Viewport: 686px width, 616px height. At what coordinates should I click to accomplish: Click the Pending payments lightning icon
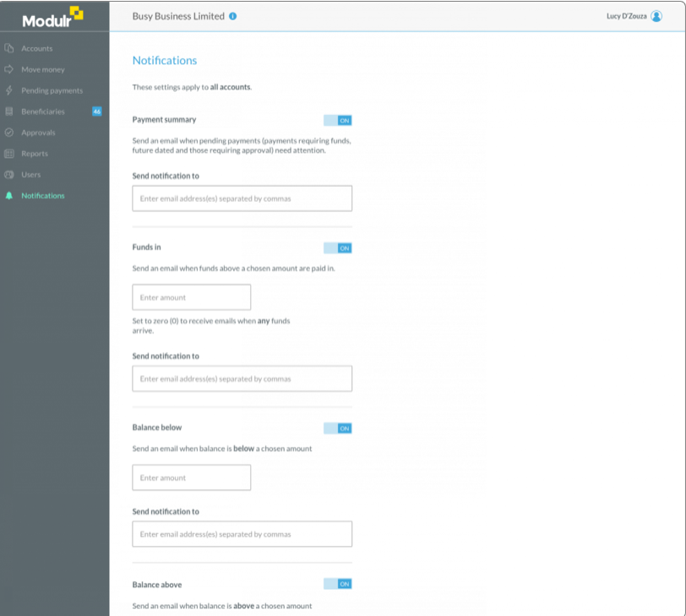click(x=9, y=90)
